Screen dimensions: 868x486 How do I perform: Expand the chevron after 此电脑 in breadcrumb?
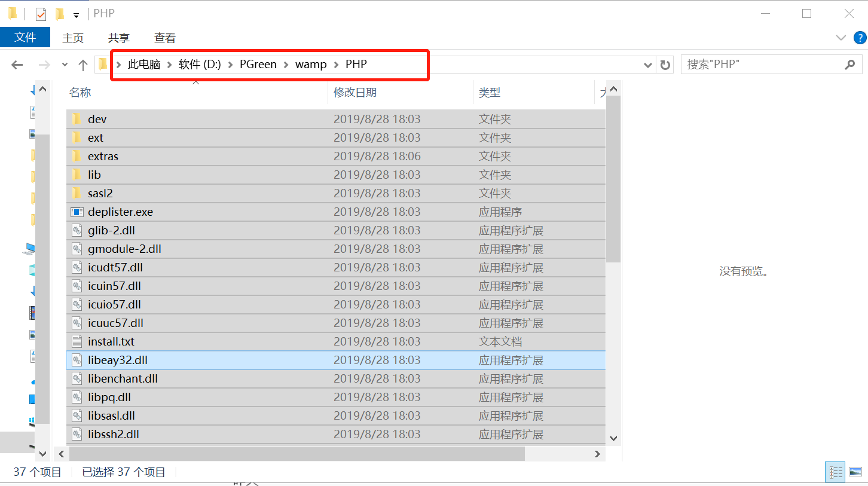pyautogui.click(x=169, y=65)
